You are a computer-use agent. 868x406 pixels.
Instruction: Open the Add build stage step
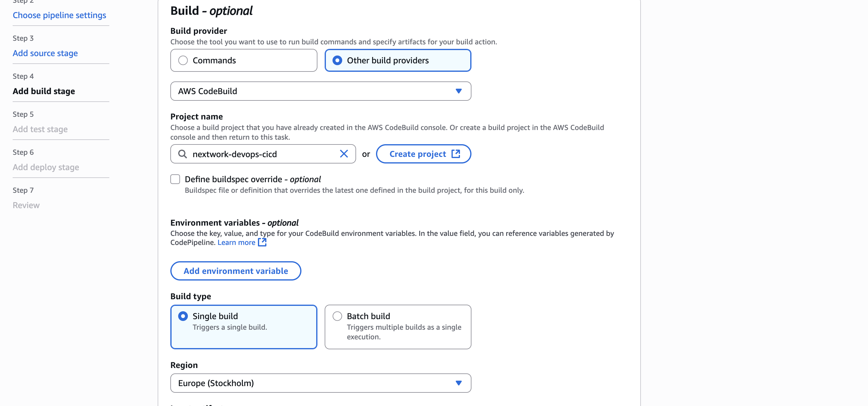coord(44,91)
